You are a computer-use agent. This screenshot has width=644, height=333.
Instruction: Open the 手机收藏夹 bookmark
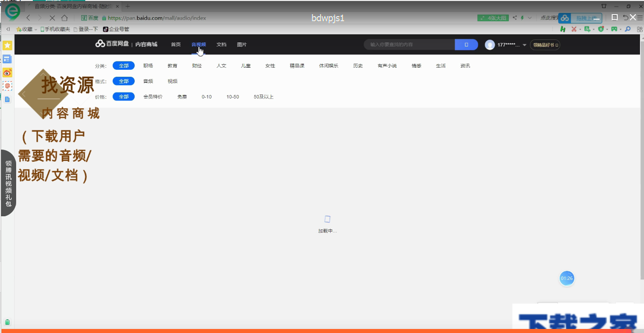pos(56,29)
